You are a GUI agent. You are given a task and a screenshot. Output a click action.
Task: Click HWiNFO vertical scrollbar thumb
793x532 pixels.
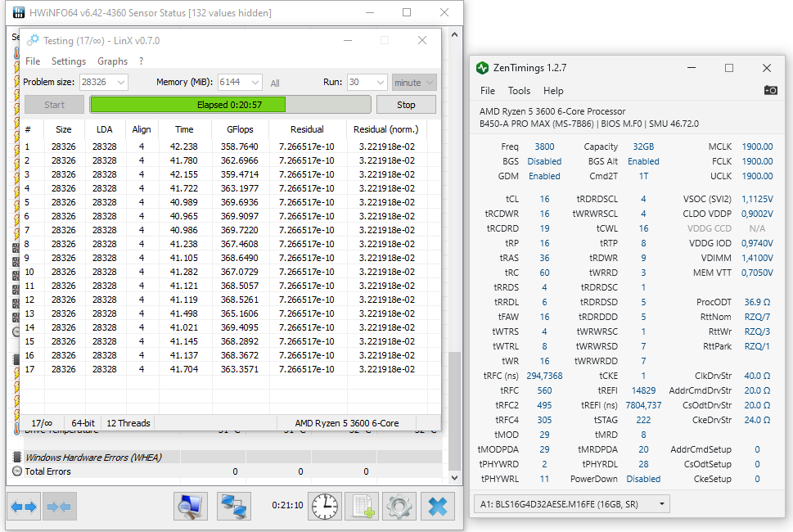click(x=455, y=410)
